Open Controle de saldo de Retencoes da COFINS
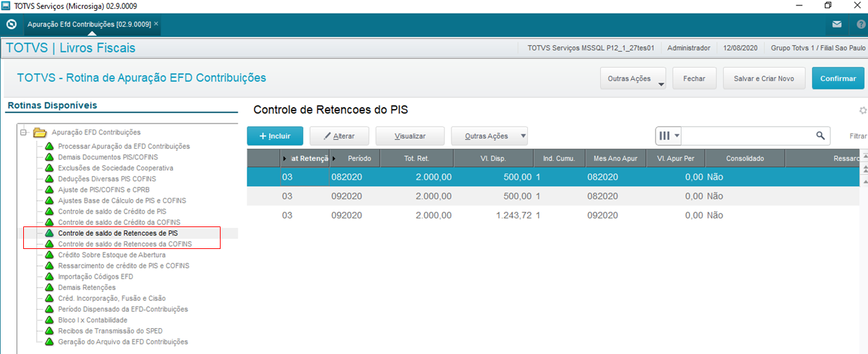 (x=125, y=244)
